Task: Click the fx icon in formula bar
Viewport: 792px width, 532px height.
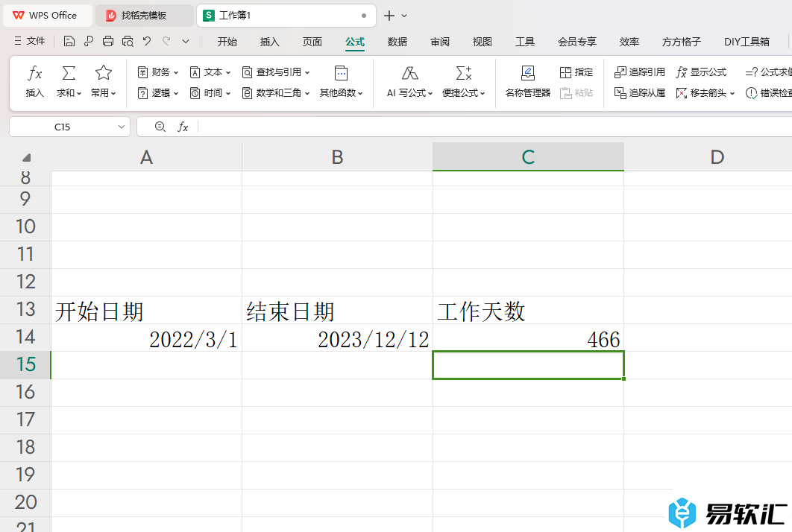Action: 183,127
